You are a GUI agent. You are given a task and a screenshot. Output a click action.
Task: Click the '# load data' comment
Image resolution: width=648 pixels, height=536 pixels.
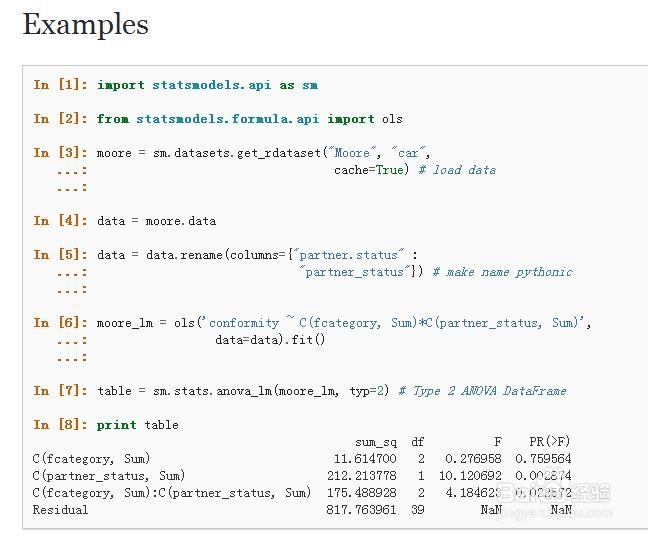pos(457,170)
